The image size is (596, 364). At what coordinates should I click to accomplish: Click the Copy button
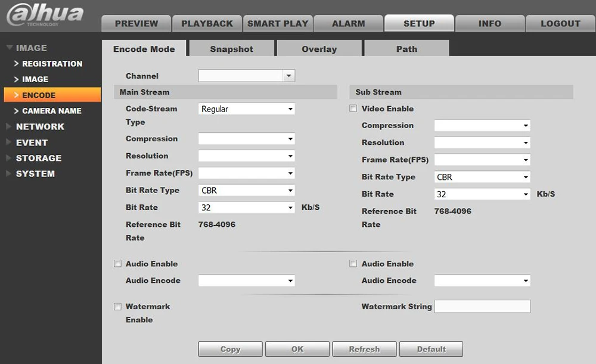tap(230, 349)
